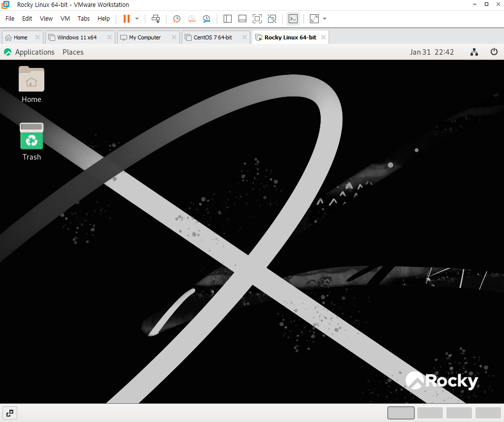This screenshot has width=504, height=422.
Task: Close the Windows 11 x64 tab
Action: click(x=109, y=37)
